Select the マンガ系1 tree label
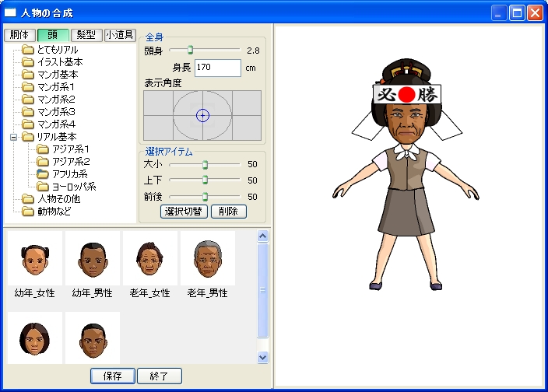Image resolution: width=548 pixels, height=392 pixels. click(x=56, y=87)
